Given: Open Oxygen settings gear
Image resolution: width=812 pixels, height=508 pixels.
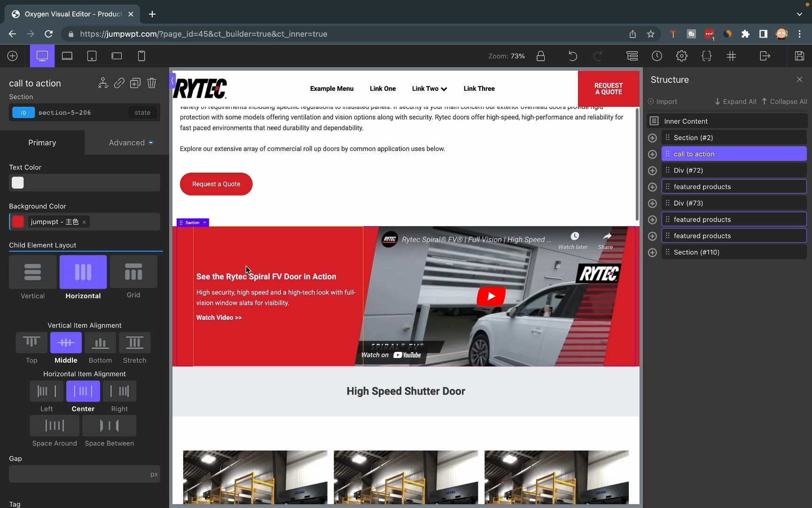Looking at the screenshot, I should point(682,56).
